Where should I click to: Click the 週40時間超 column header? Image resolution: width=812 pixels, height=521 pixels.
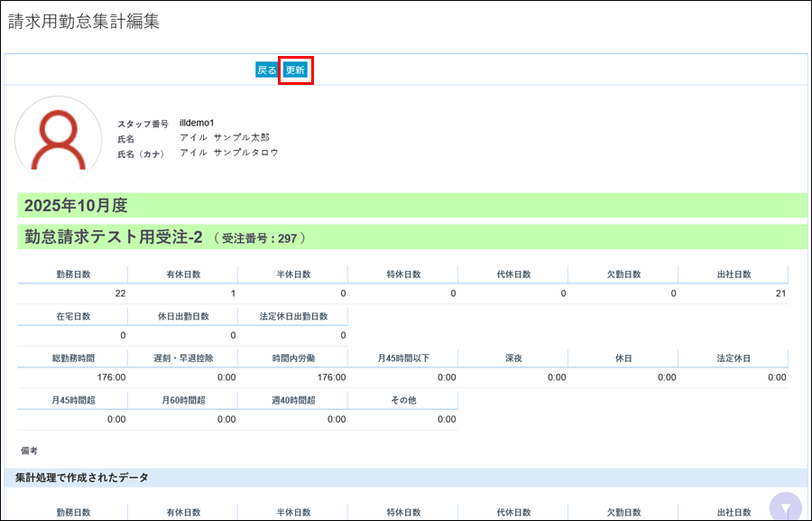pyautogui.click(x=293, y=400)
